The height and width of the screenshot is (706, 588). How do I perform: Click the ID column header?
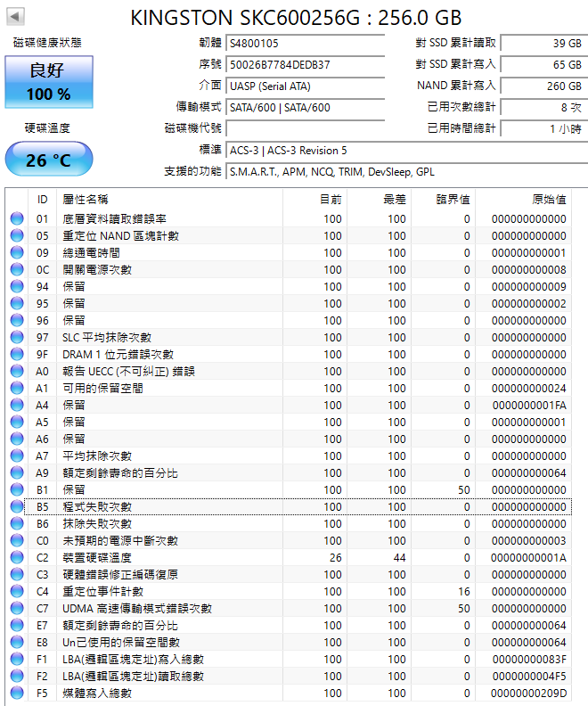pyautogui.click(x=43, y=200)
